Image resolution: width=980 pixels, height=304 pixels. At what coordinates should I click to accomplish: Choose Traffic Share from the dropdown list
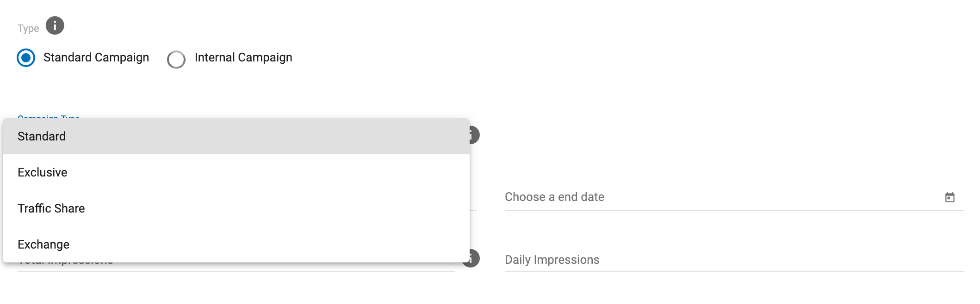click(x=51, y=209)
